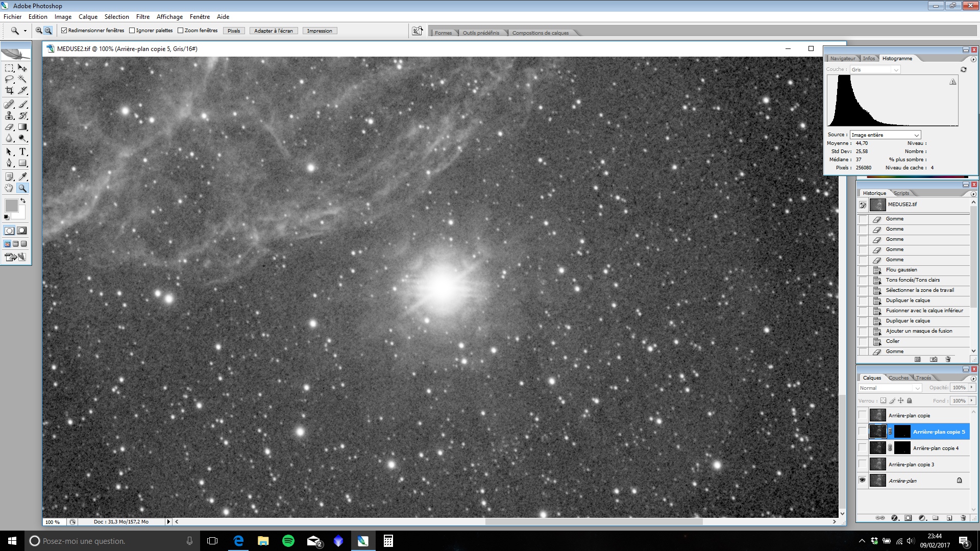Select the Crop tool

[x=9, y=90]
